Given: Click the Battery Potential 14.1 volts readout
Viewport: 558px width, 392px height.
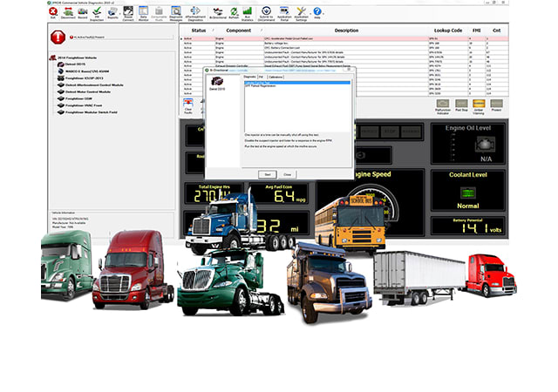Looking at the screenshot, I should pos(467,226).
